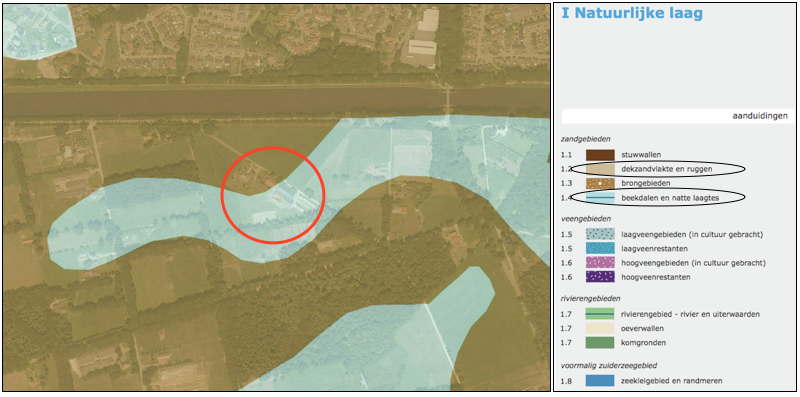Click rivierengebied - rivier en uiterwaarden swatch
The width and height of the screenshot is (800, 397).
(x=600, y=314)
